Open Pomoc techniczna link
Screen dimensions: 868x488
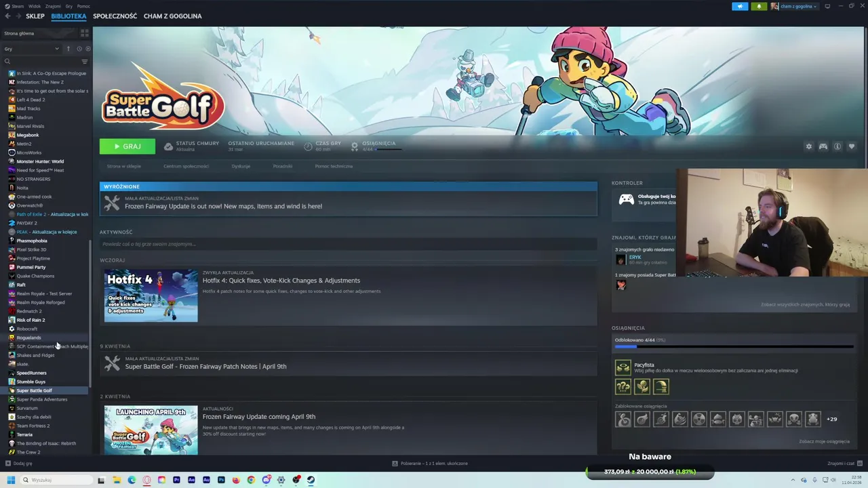(x=334, y=166)
